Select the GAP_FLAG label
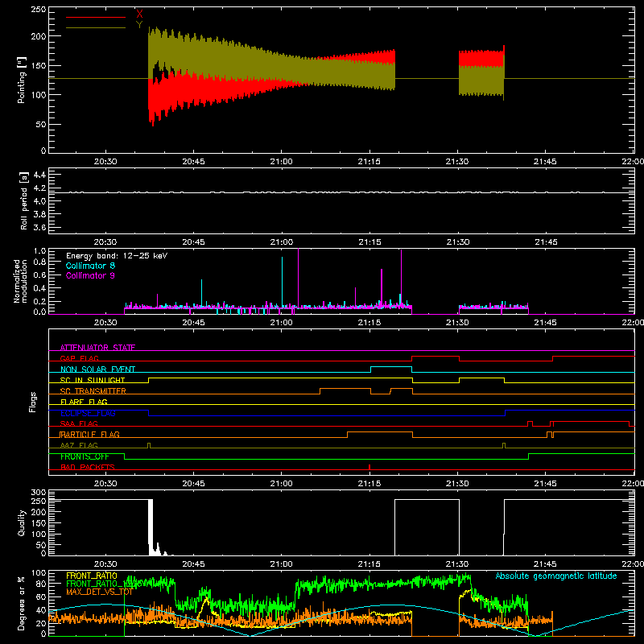 pos(79,358)
